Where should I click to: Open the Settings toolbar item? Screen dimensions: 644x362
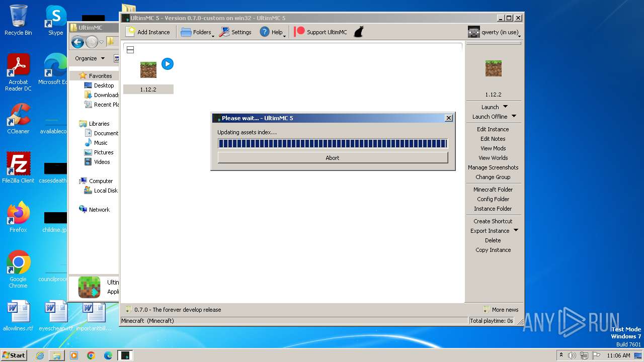[x=235, y=32]
